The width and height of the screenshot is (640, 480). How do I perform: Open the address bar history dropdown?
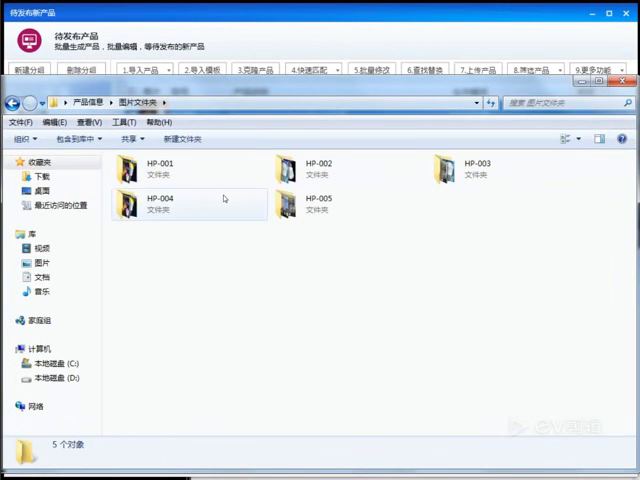point(476,103)
